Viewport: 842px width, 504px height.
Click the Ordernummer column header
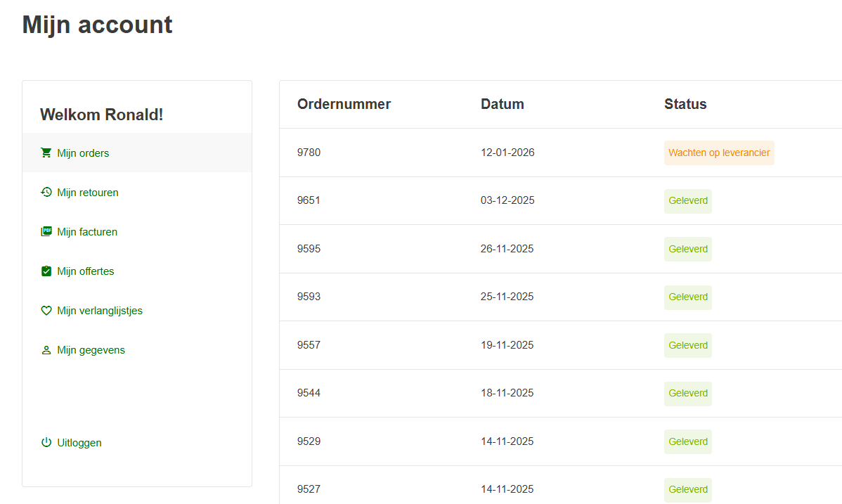pos(344,104)
